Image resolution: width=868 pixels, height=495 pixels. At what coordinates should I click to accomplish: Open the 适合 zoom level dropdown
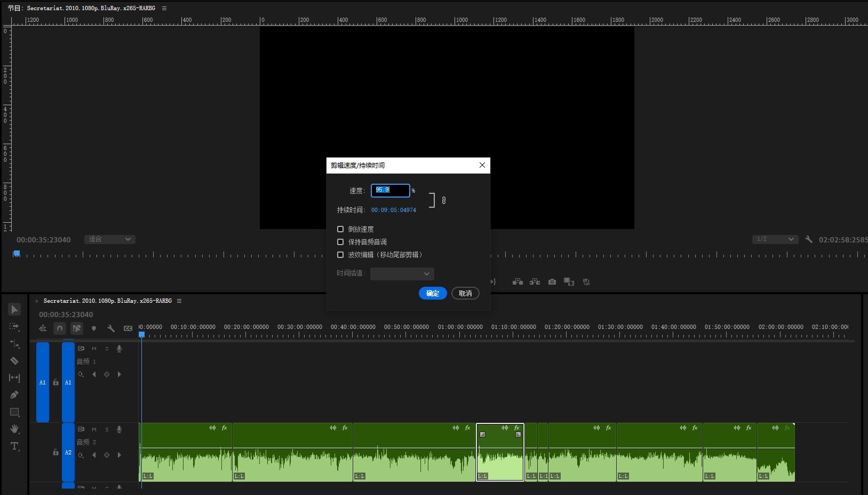pos(109,240)
